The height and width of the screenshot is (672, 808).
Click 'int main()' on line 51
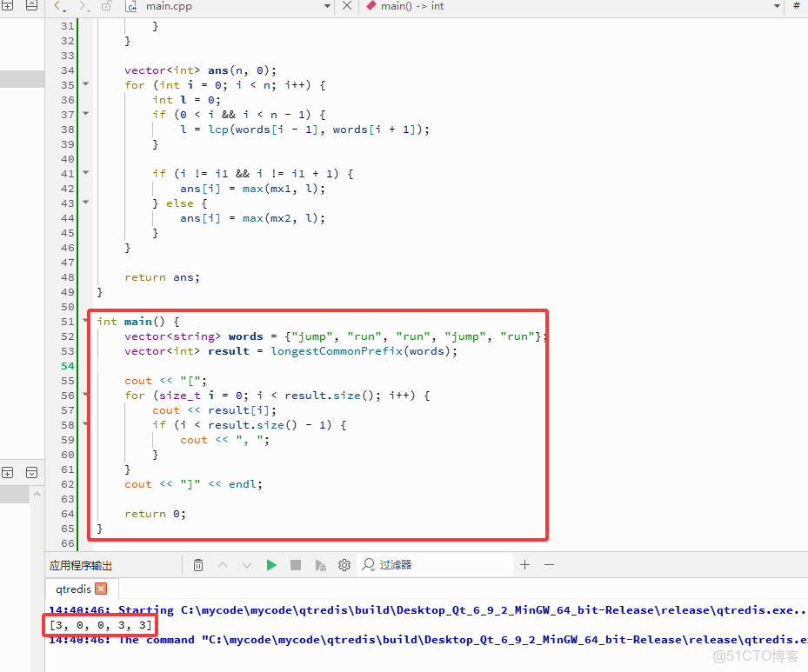130,322
